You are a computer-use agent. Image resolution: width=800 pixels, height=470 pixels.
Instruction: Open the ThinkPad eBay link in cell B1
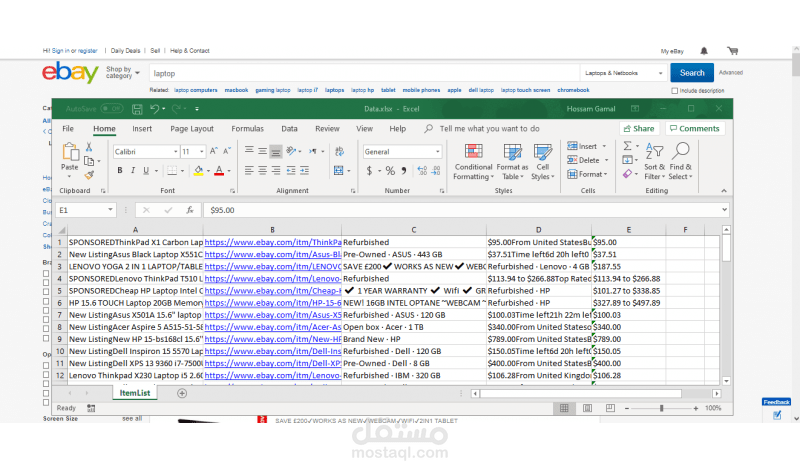click(x=272, y=242)
